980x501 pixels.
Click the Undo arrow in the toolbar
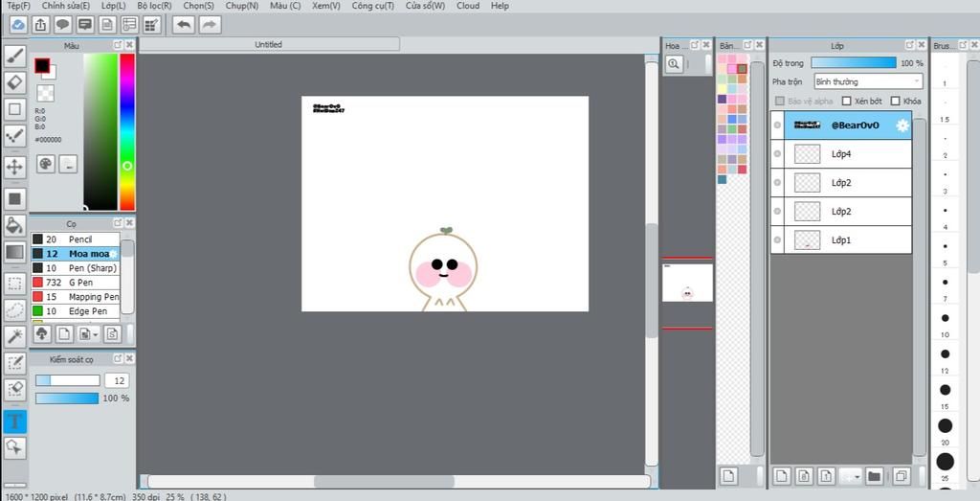184,25
